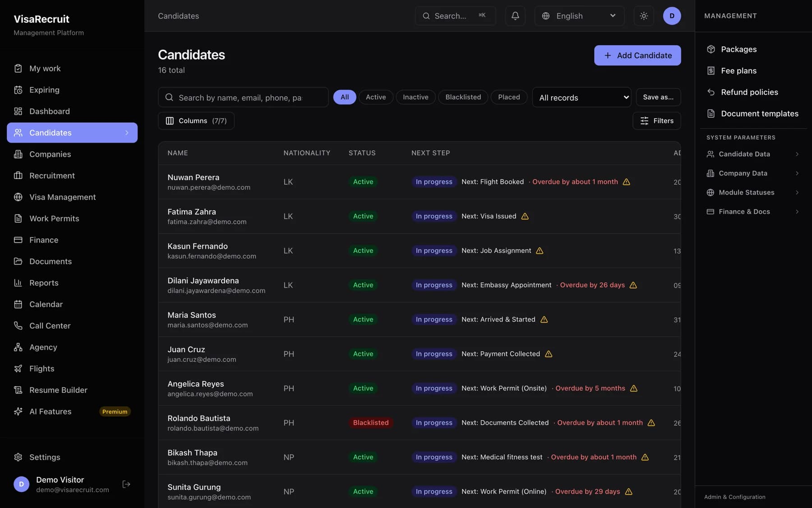812x508 pixels.
Task: Open the notifications bell
Action: (515, 16)
